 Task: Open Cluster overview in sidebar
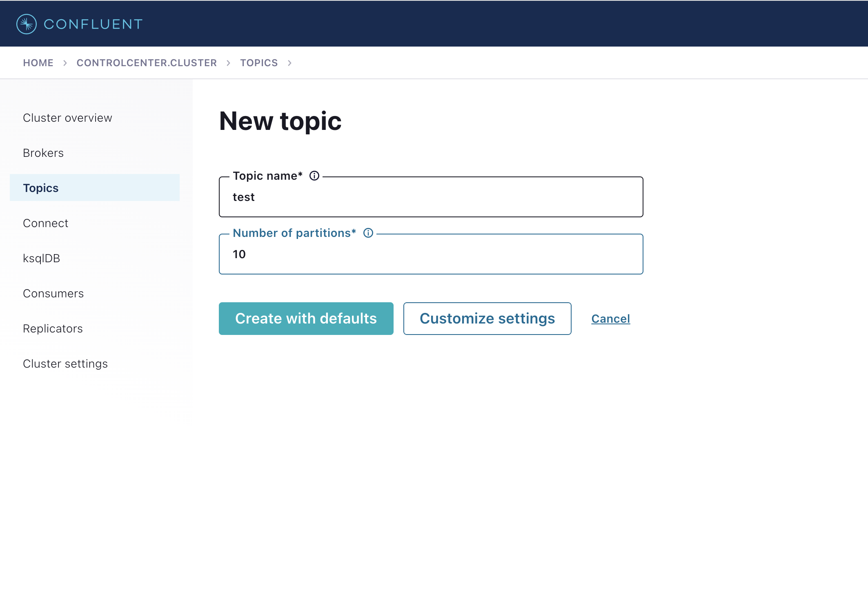[67, 118]
